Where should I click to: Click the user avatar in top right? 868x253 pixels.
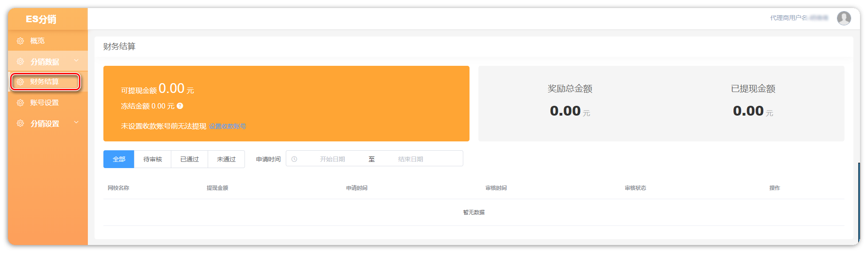[x=844, y=18]
